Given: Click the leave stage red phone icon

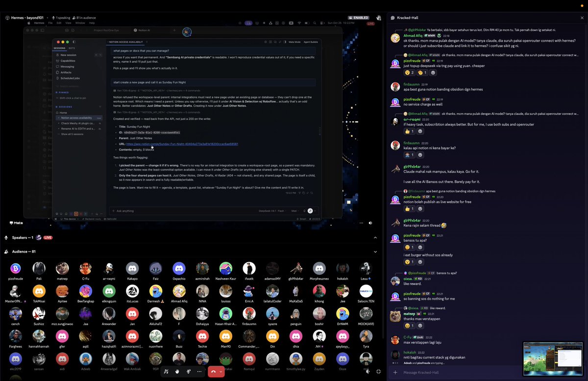Looking at the screenshot, I should [213, 372].
